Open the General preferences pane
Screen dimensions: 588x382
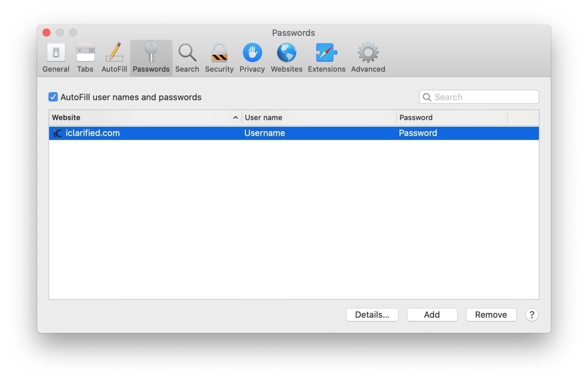(56, 58)
